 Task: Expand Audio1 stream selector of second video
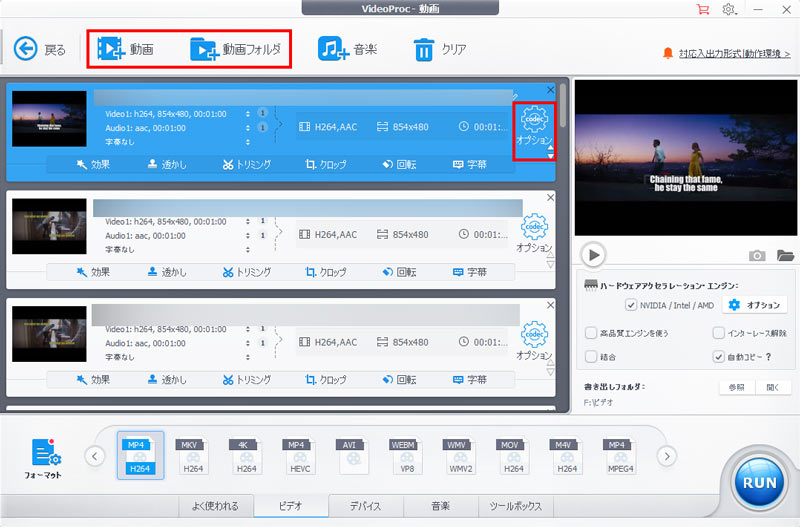(x=247, y=235)
